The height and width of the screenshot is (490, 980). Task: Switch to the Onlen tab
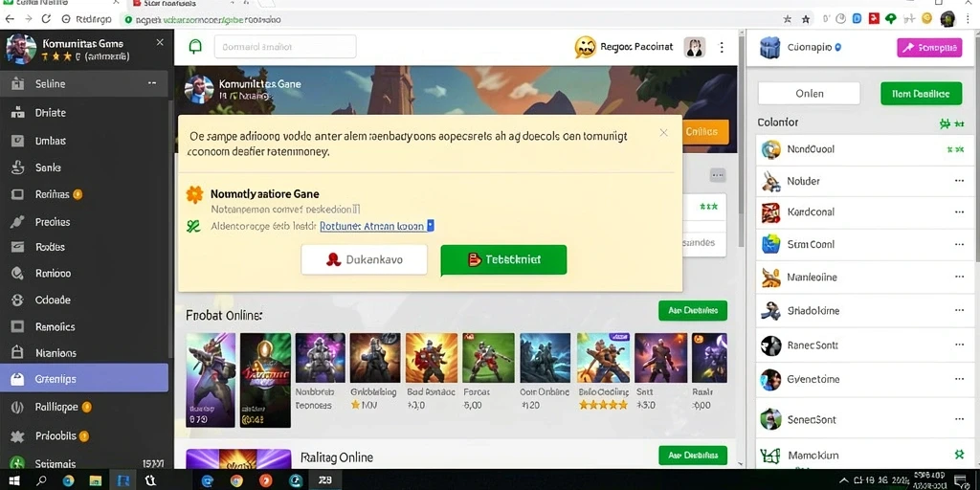click(810, 94)
